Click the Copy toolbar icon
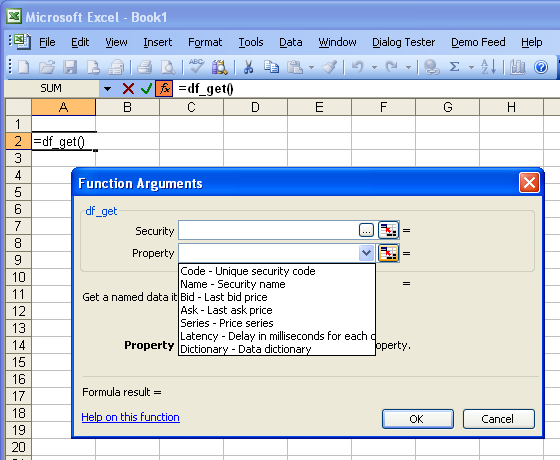The height and width of the screenshot is (460, 560). (271, 67)
